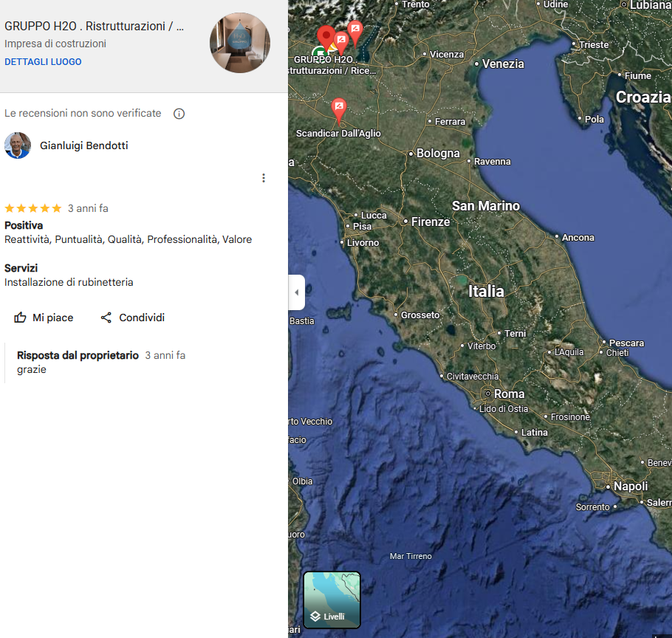The width and height of the screenshot is (672, 638).
Task: Click the five-star rating in the review
Action: point(33,209)
